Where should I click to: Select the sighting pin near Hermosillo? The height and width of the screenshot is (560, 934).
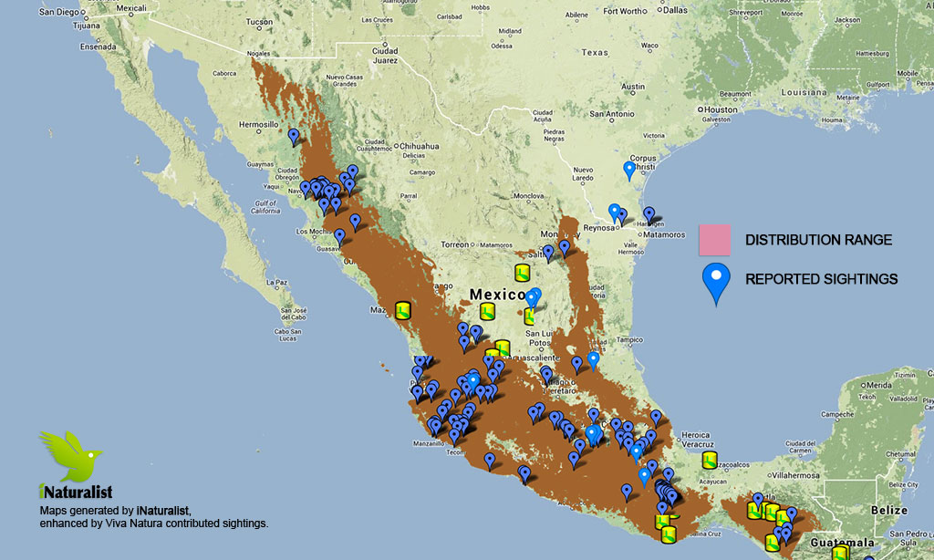pos(294,137)
